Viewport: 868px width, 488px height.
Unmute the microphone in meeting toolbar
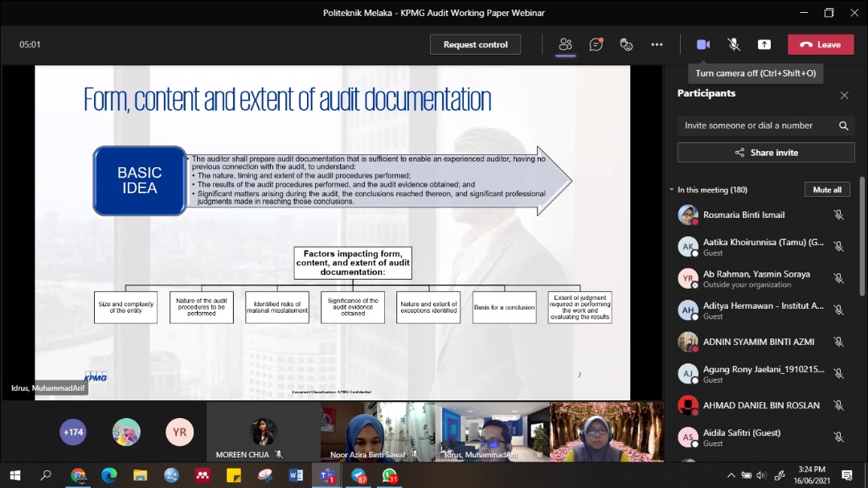click(x=734, y=44)
